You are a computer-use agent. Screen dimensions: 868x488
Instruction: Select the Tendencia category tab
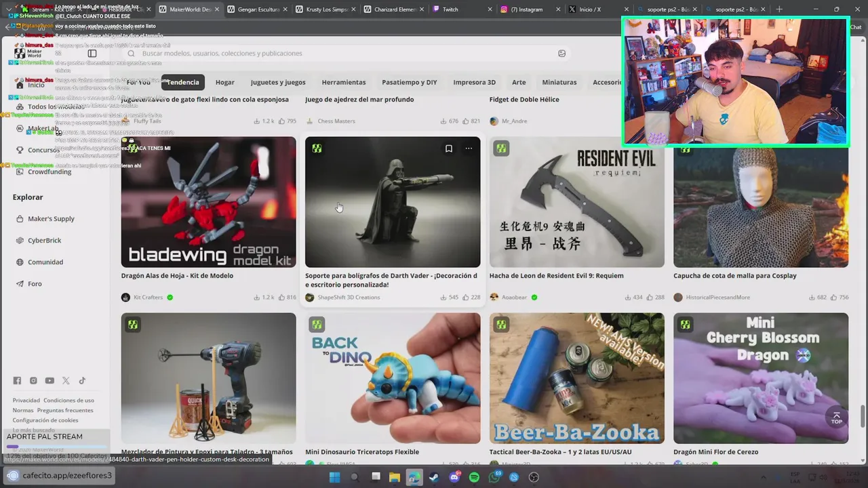[183, 82]
